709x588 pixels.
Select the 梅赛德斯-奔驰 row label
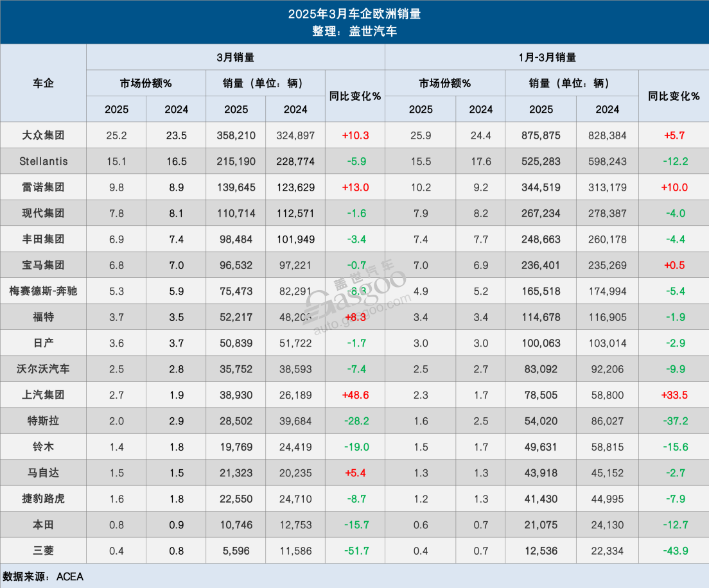42,291
